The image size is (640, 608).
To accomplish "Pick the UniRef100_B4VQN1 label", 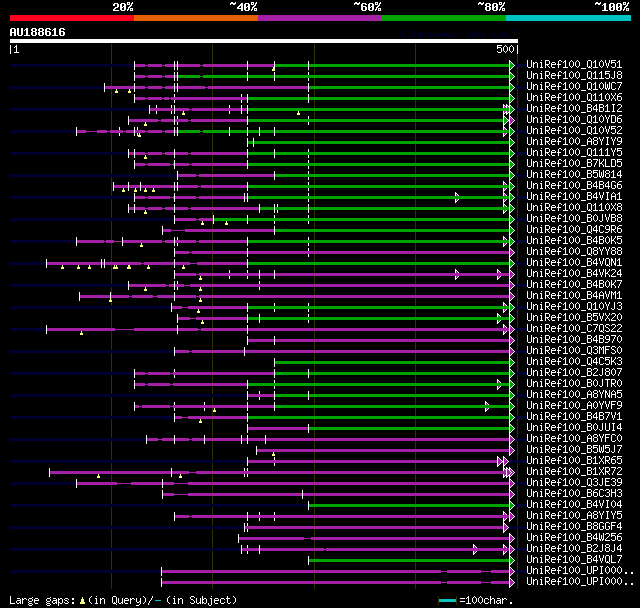I will click(x=574, y=263).
